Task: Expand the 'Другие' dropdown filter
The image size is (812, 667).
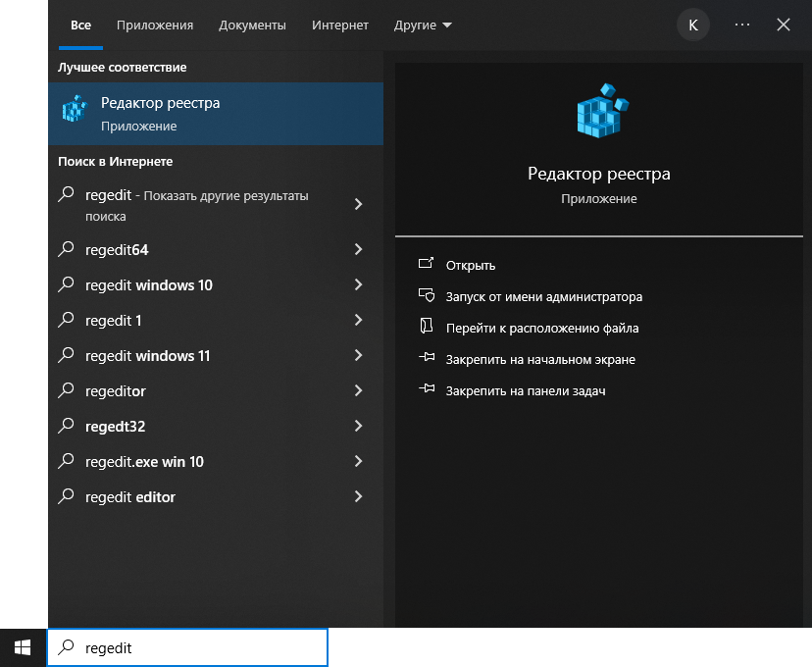Action: 423,25
